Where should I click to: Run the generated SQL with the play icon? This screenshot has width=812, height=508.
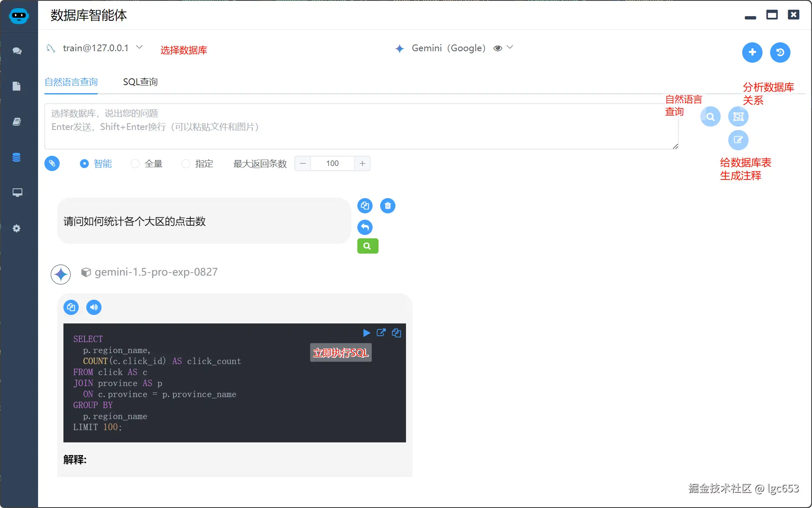[366, 333]
